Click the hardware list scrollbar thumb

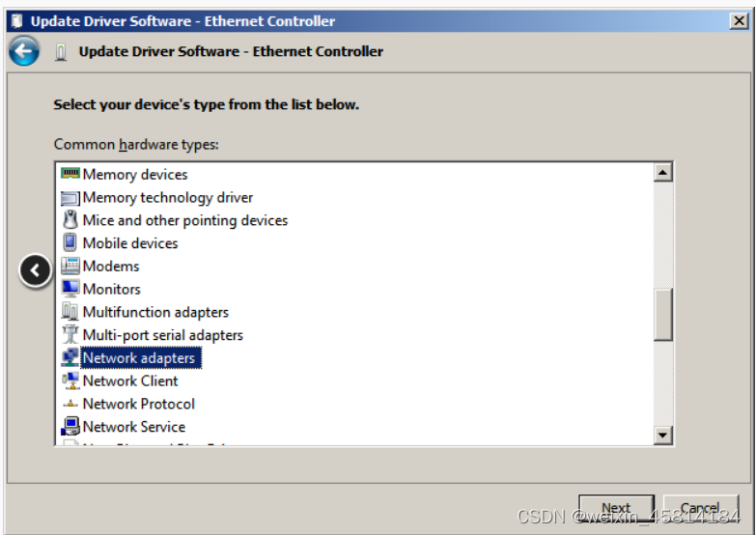click(x=663, y=315)
